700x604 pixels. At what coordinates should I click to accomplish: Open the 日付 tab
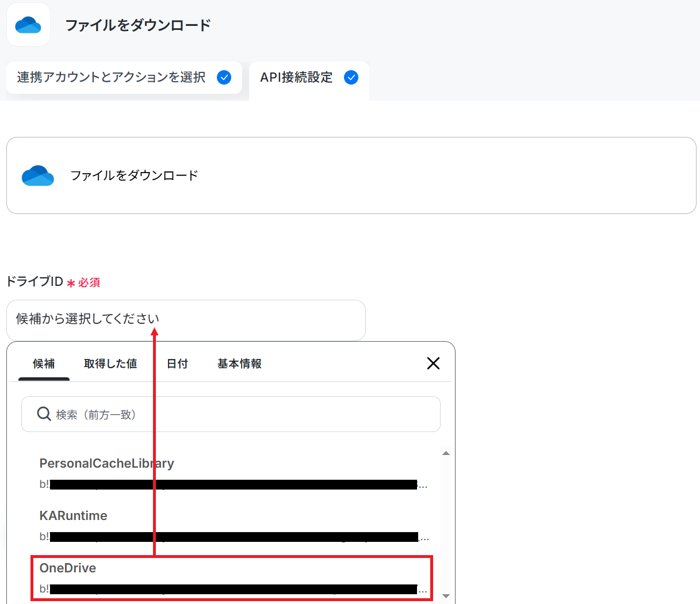click(x=177, y=364)
